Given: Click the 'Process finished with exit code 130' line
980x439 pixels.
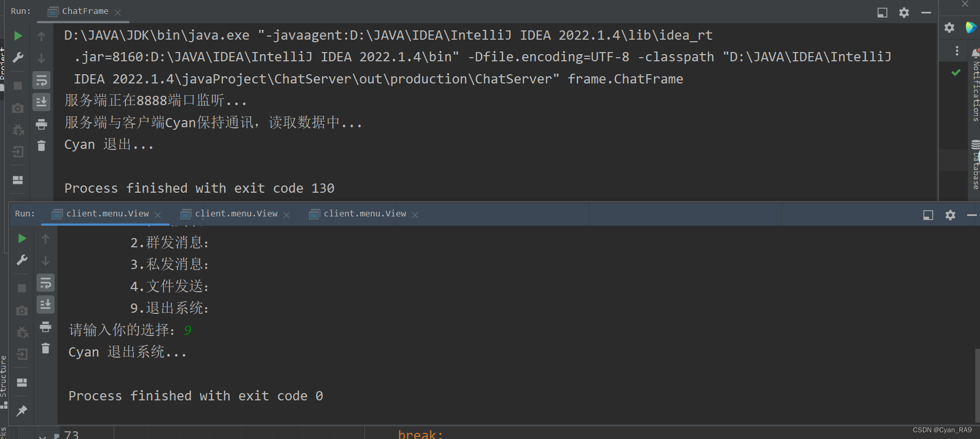Looking at the screenshot, I should pyautogui.click(x=199, y=188).
